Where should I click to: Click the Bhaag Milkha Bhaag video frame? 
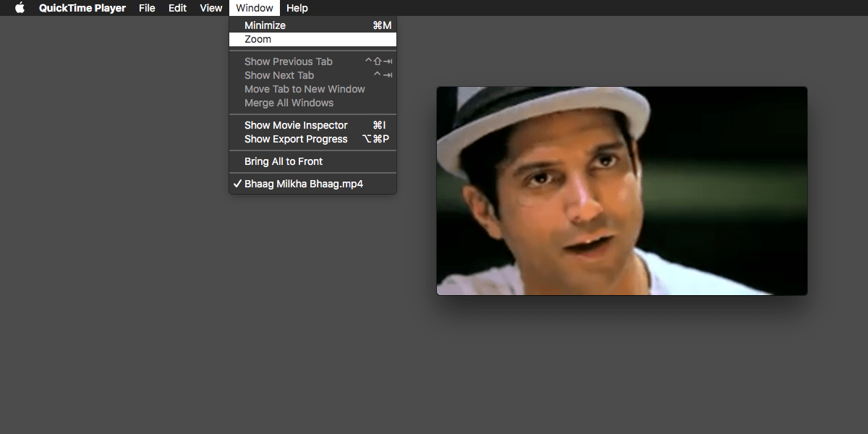tap(622, 191)
